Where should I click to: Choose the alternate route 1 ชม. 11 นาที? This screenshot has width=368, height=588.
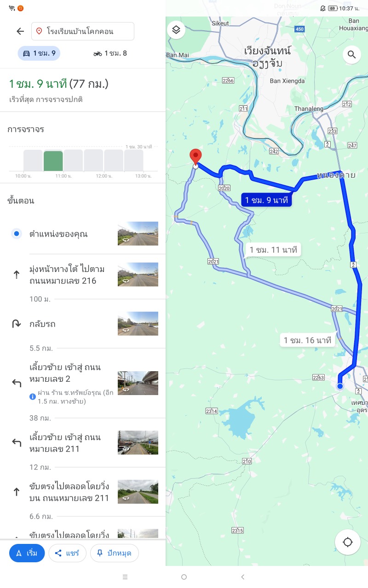click(273, 250)
